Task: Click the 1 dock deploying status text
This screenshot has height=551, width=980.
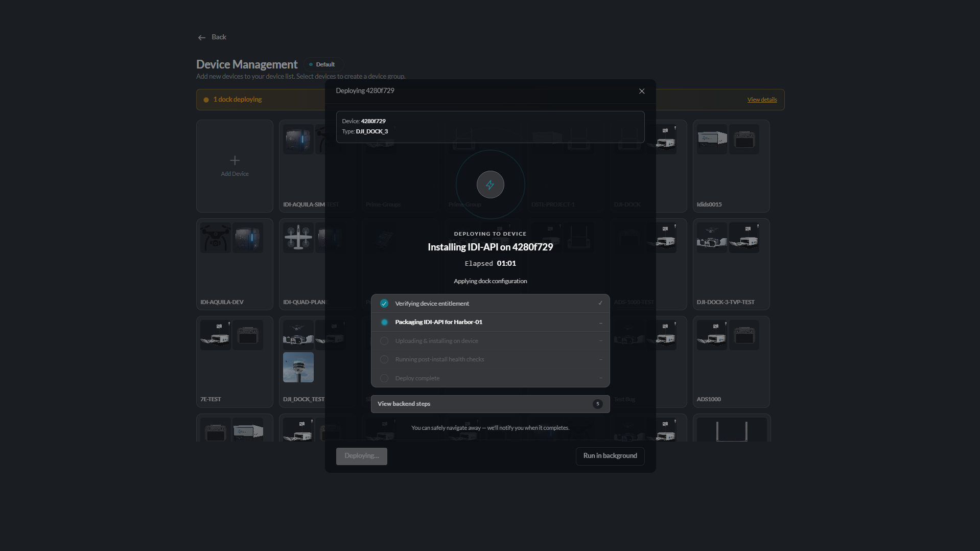Action: tap(238, 100)
